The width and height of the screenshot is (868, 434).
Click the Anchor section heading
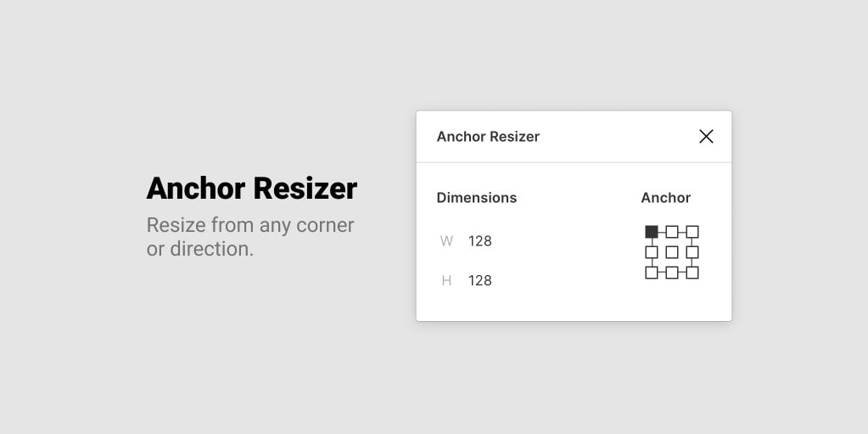click(x=665, y=198)
